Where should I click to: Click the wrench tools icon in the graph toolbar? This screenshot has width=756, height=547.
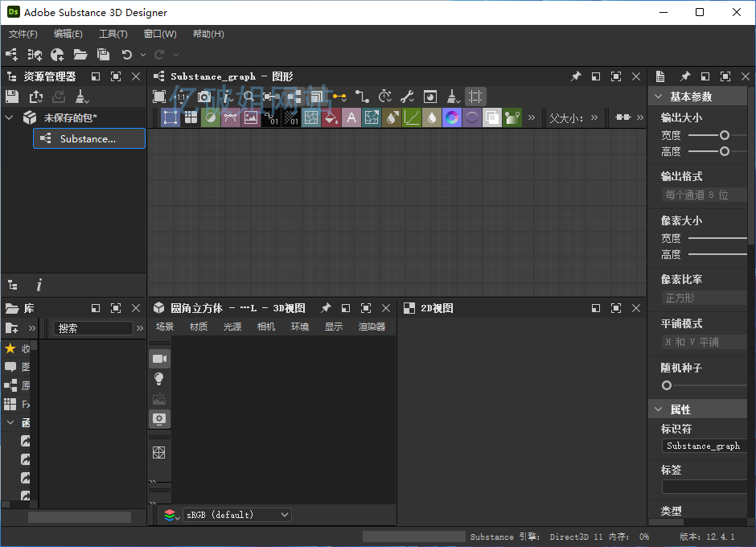click(x=408, y=97)
